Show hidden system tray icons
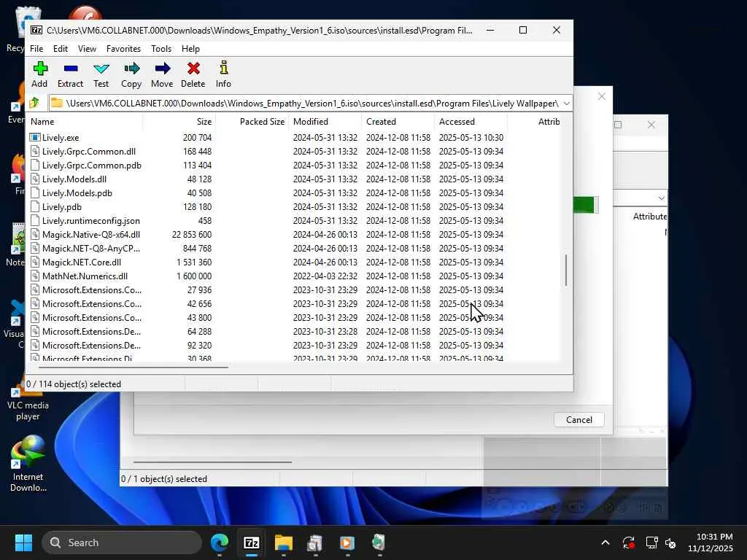The image size is (747, 560). tap(605, 542)
